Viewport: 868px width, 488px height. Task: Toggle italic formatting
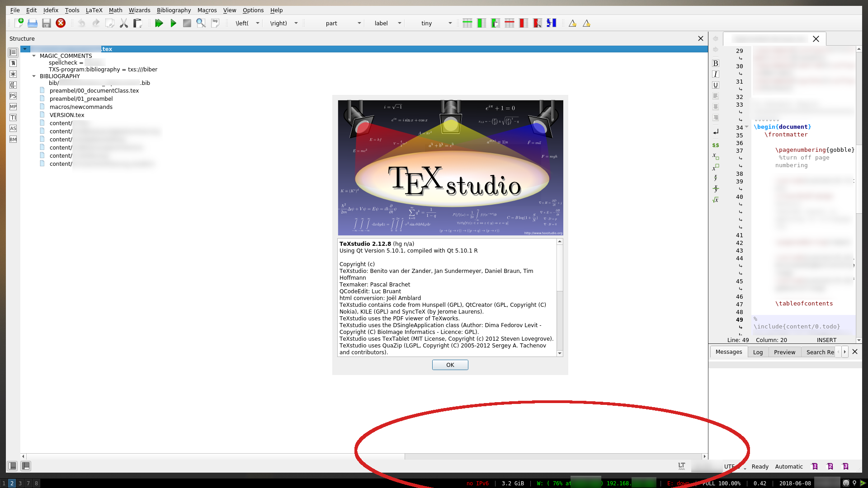click(716, 74)
